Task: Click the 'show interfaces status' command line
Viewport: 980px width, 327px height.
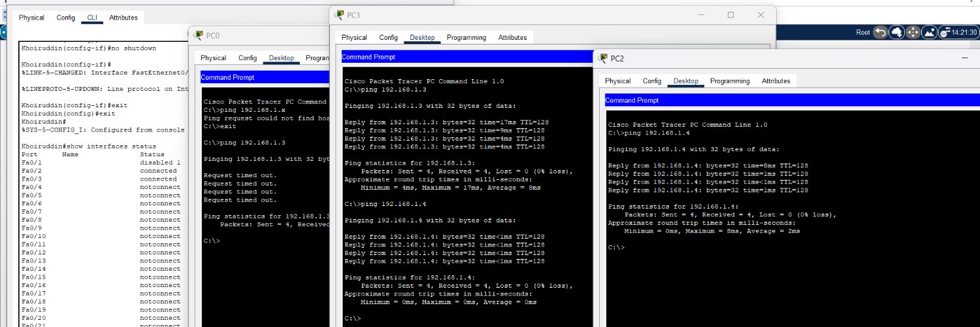Action: click(x=89, y=146)
